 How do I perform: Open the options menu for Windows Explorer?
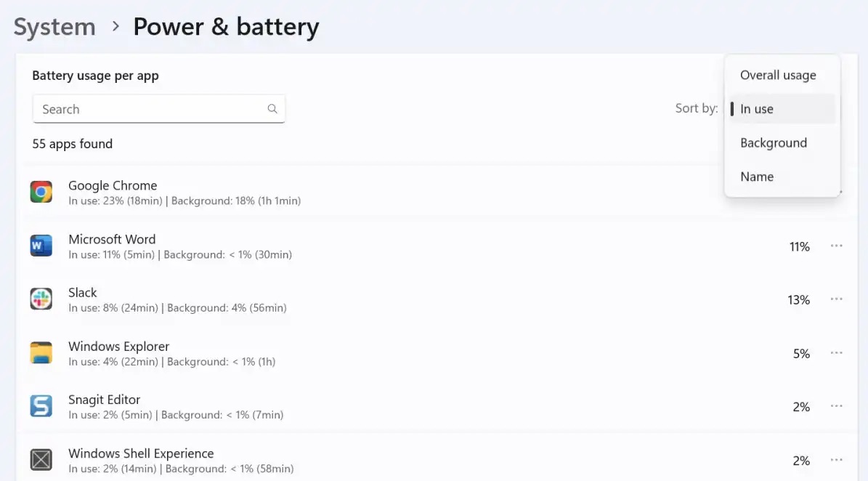(836, 353)
